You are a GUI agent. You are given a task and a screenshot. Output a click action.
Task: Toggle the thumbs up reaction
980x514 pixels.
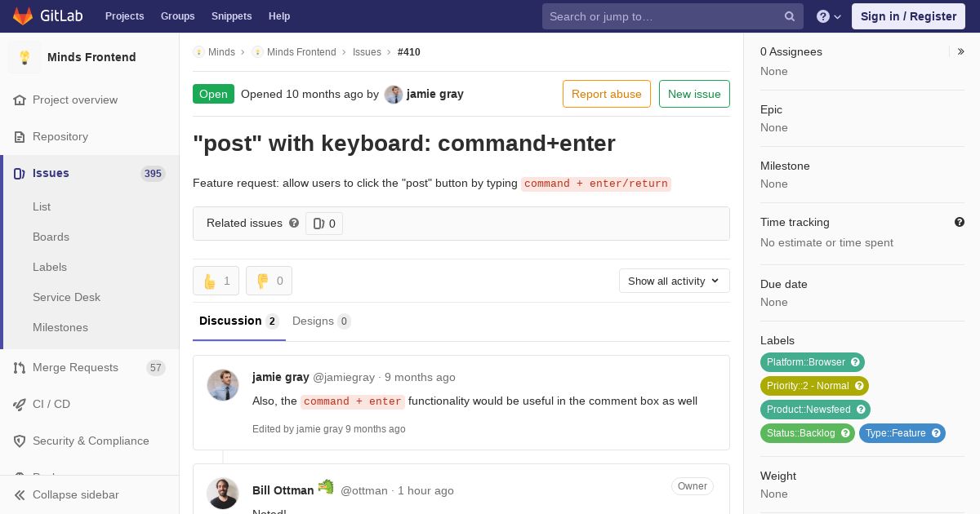point(216,281)
